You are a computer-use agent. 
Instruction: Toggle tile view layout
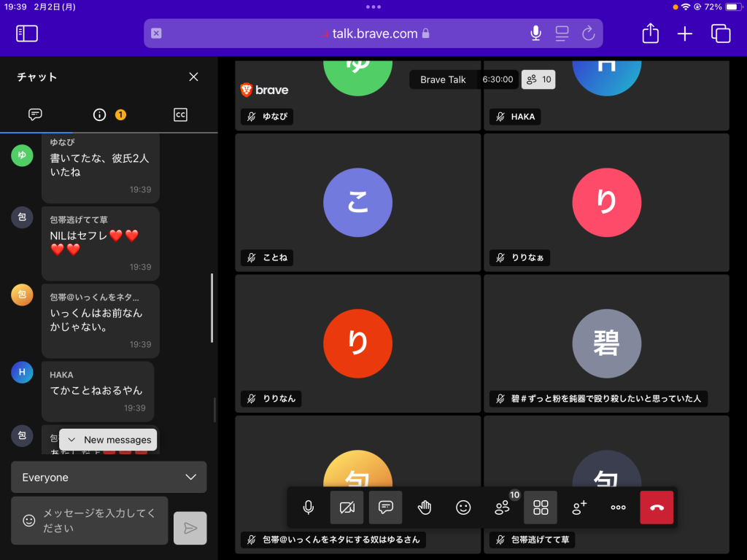tap(541, 507)
